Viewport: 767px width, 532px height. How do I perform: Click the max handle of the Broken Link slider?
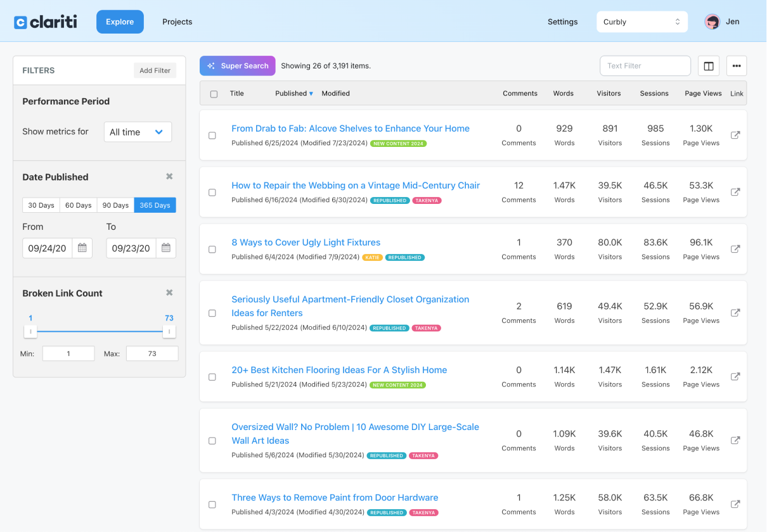[x=169, y=331]
